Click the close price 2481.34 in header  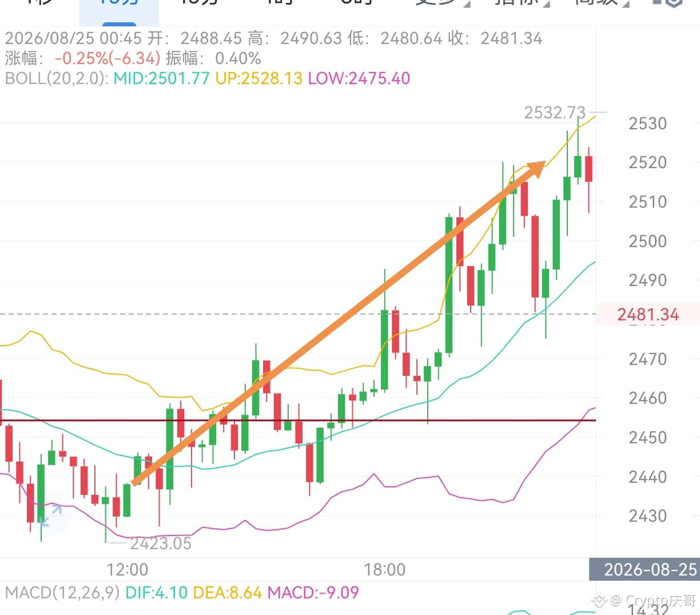[x=511, y=38]
